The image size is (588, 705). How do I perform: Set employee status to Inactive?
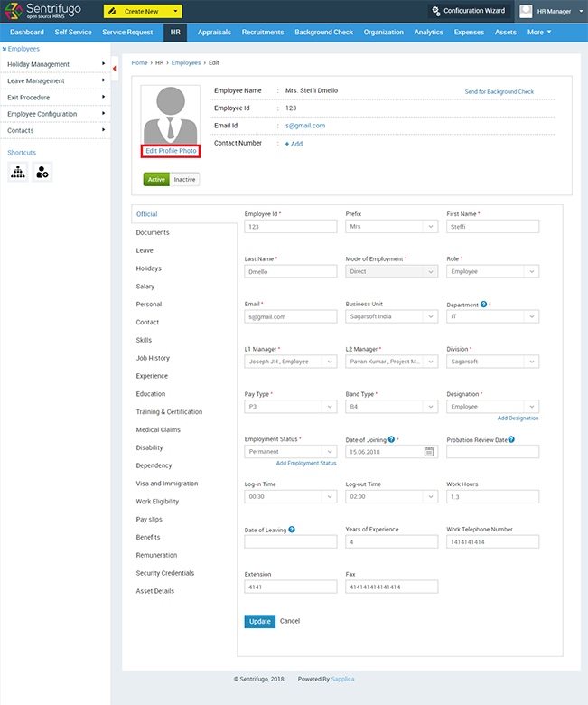[184, 179]
